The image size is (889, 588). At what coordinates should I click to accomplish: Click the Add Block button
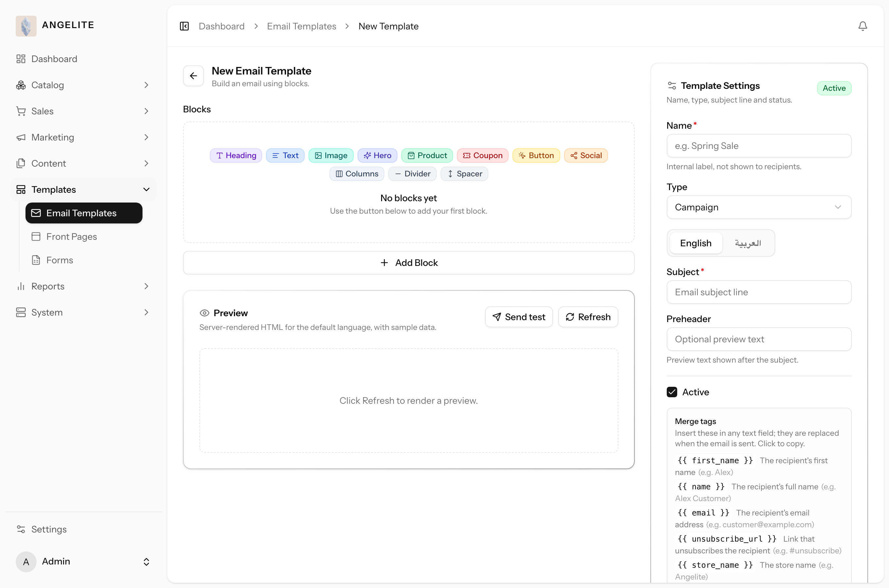point(409,263)
